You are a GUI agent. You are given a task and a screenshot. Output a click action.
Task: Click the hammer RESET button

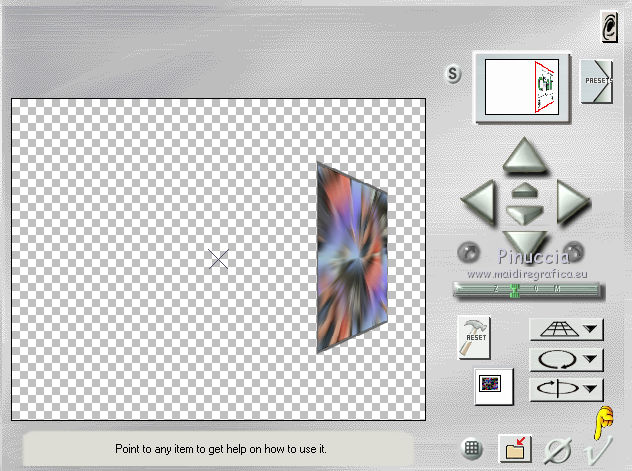474,338
